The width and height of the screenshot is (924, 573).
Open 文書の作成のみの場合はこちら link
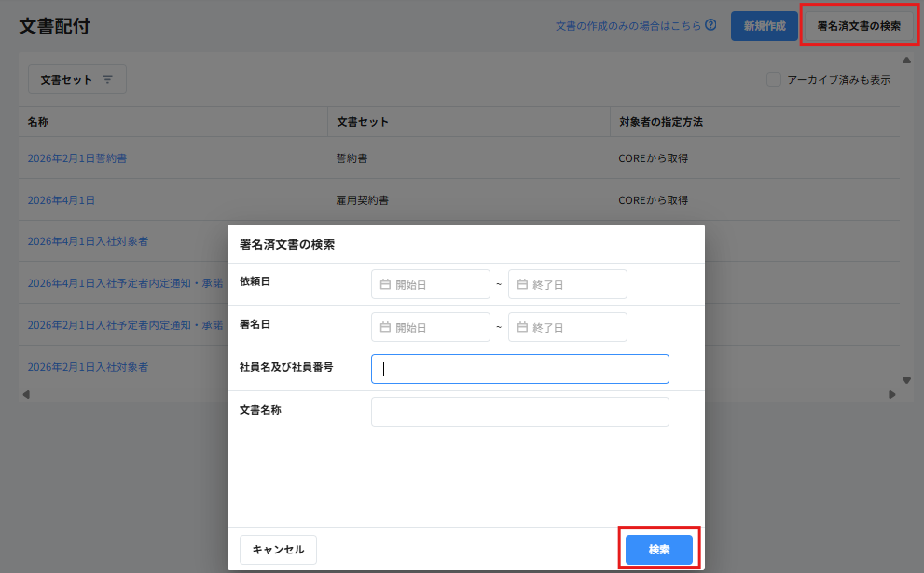tap(627, 26)
